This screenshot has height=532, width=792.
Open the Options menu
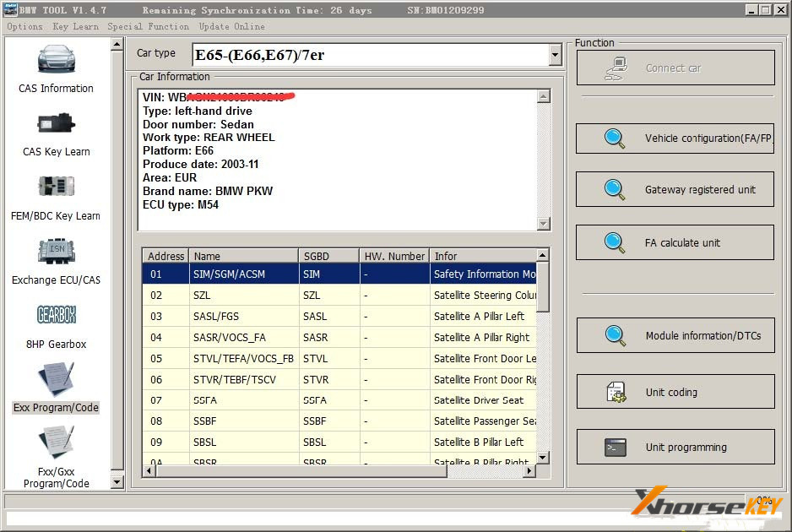(24, 26)
